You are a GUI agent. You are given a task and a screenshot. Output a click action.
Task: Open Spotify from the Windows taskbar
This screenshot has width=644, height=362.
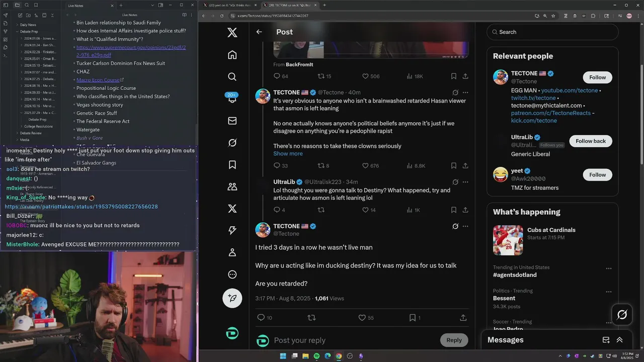pyautogui.click(x=316, y=356)
